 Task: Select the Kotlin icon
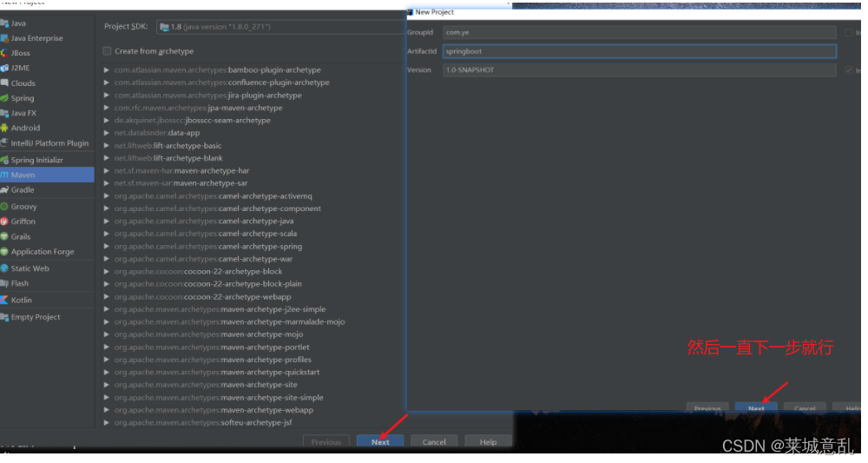4,301
